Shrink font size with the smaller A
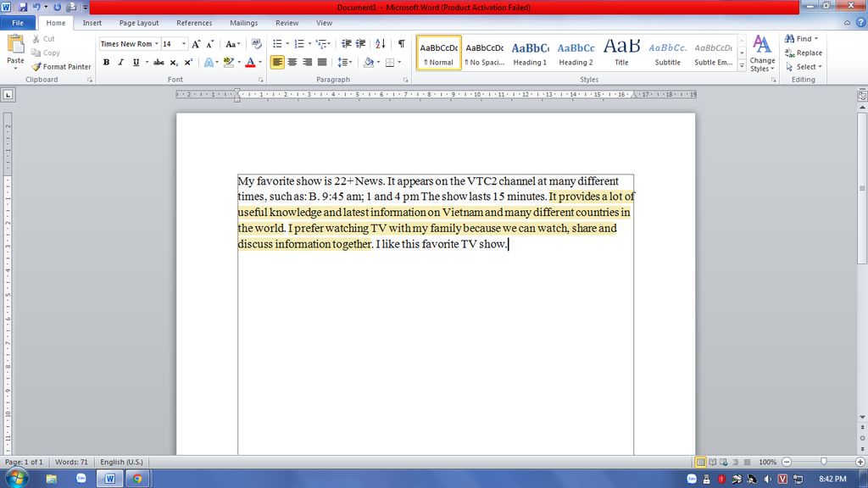This screenshot has width=868, height=488. point(210,44)
